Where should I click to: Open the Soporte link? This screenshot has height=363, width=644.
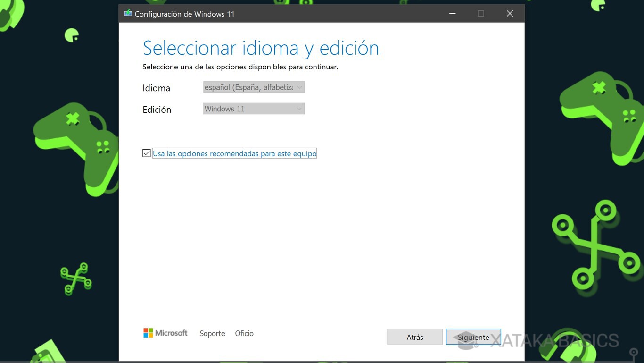click(x=212, y=333)
